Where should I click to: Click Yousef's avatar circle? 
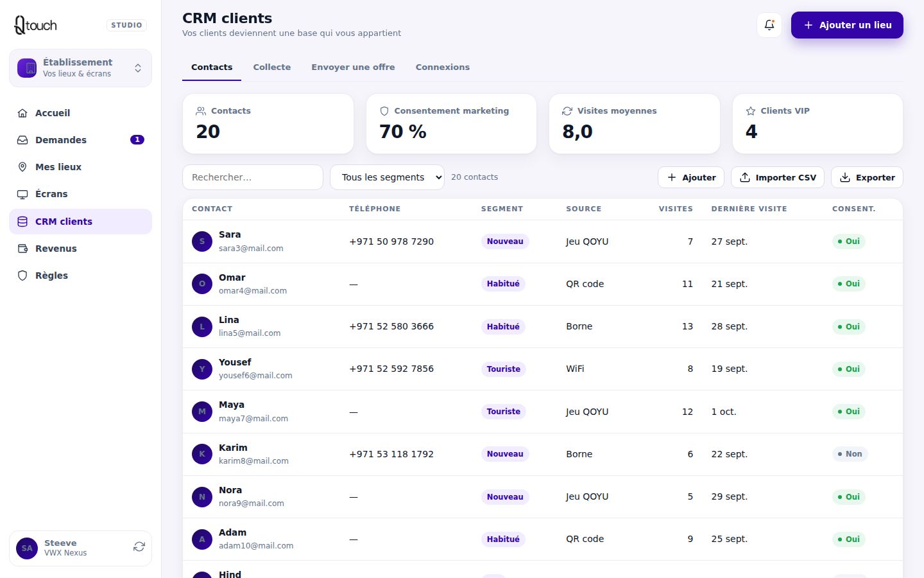coord(202,369)
